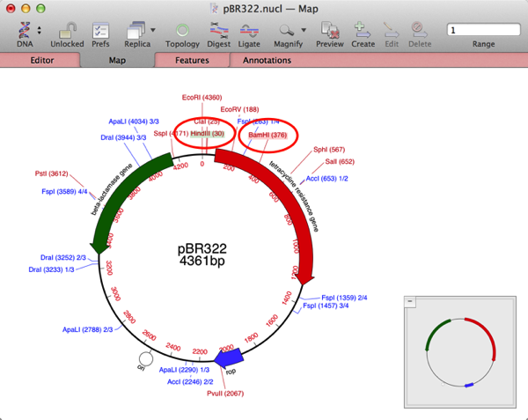Viewport: 528px width, 420px height.
Task: Collapse the overview mini-map panel
Action: tap(410, 302)
